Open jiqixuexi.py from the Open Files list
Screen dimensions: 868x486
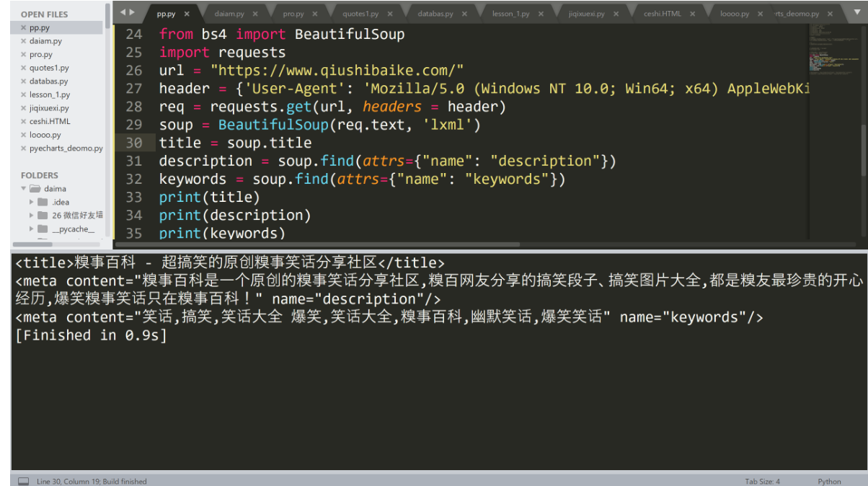point(49,108)
